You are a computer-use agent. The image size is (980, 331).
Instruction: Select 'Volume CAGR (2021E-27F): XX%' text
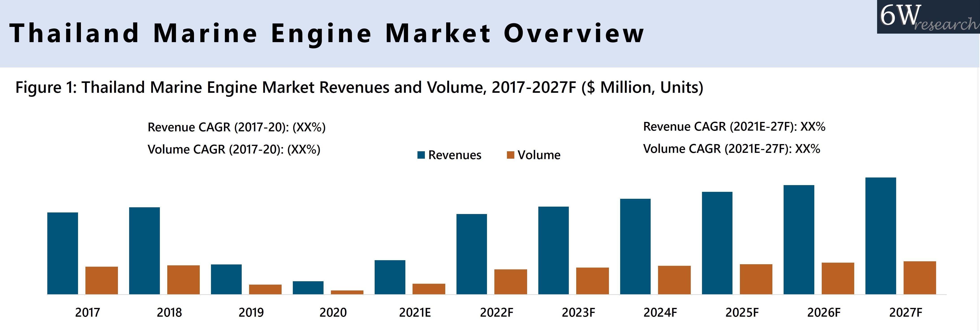[x=732, y=148]
